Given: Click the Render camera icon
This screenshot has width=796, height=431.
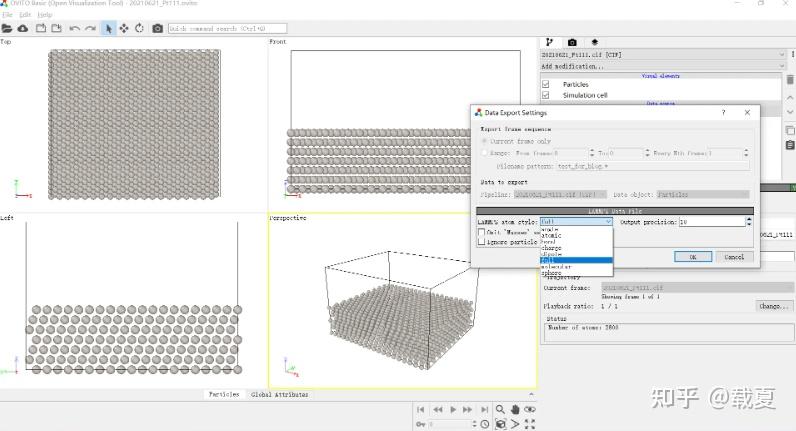Looking at the screenshot, I should coord(158,28).
